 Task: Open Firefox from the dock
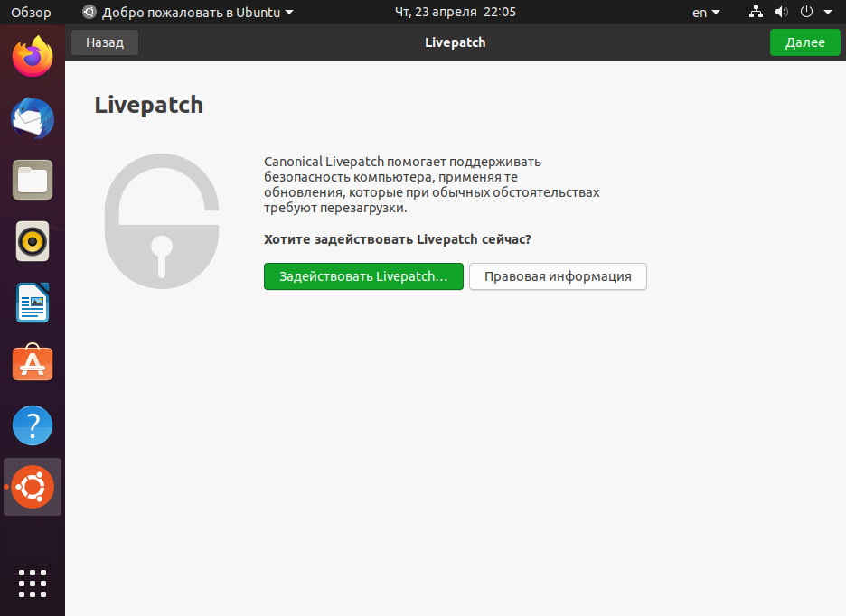[x=33, y=57]
